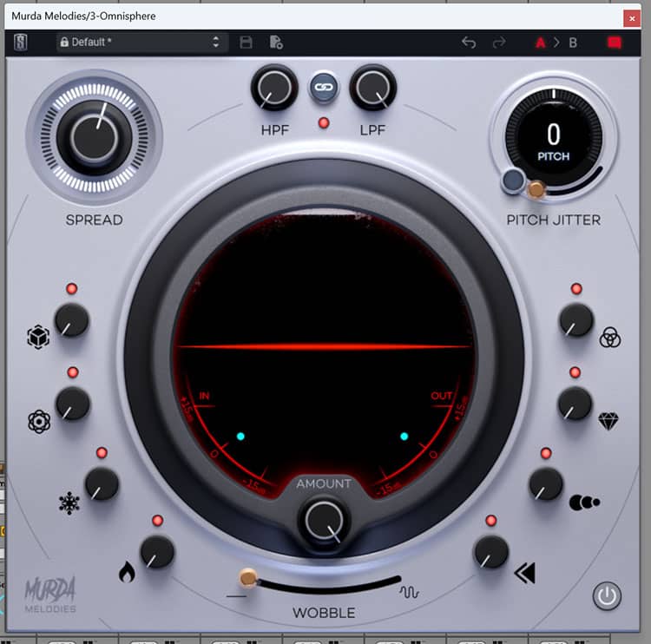Toggle the red filter LED under link
This screenshot has width=651, height=644.
pyautogui.click(x=324, y=123)
